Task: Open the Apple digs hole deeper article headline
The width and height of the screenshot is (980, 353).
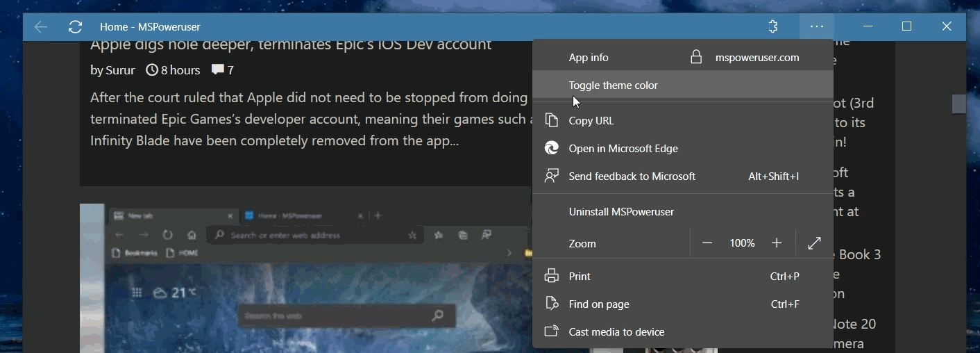Action: (x=291, y=45)
